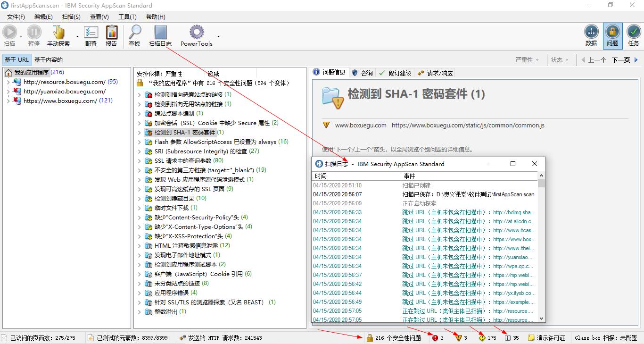This screenshot has height=344, width=644.
Task: Select 咨询 tab
Action: coord(362,73)
